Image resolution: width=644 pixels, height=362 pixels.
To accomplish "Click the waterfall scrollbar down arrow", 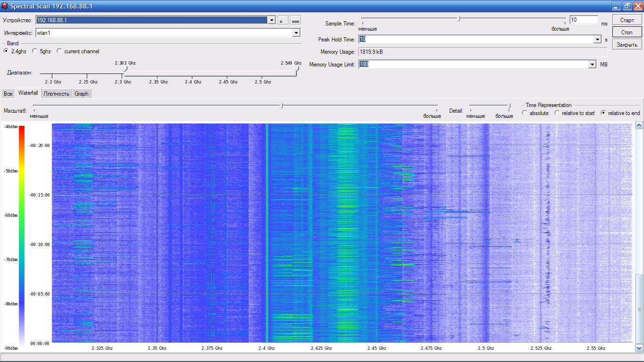I will tap(639, 348).
